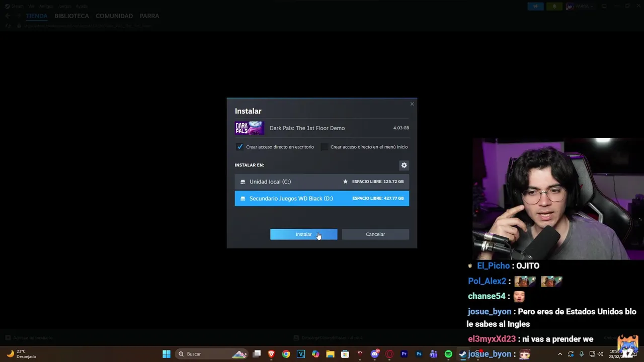This screenshot has height=362, width=644.
Task: Open install settings gear in Instalar dialog
Action: coord(404,165)
